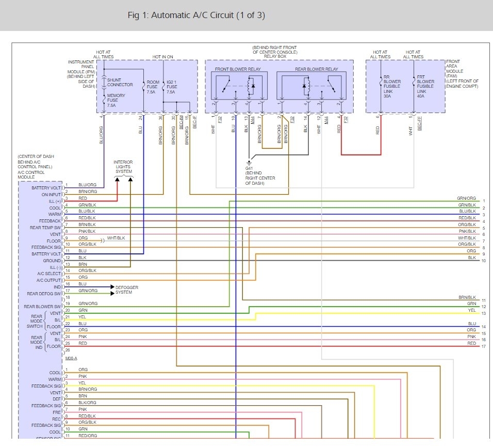493x448 pixels.
Task: Click the Room Fuse 7.5A symbol
Action: [x=144, y=87]
